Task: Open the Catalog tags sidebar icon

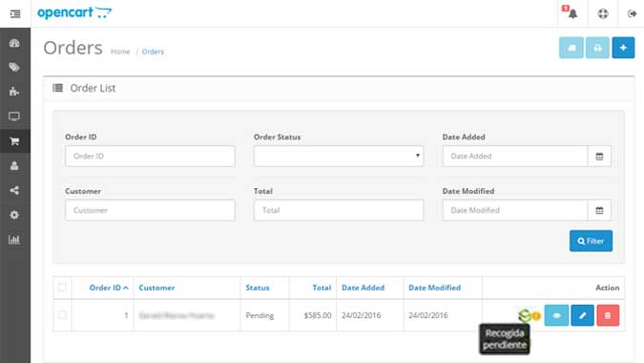Action: tap(14, 67)
